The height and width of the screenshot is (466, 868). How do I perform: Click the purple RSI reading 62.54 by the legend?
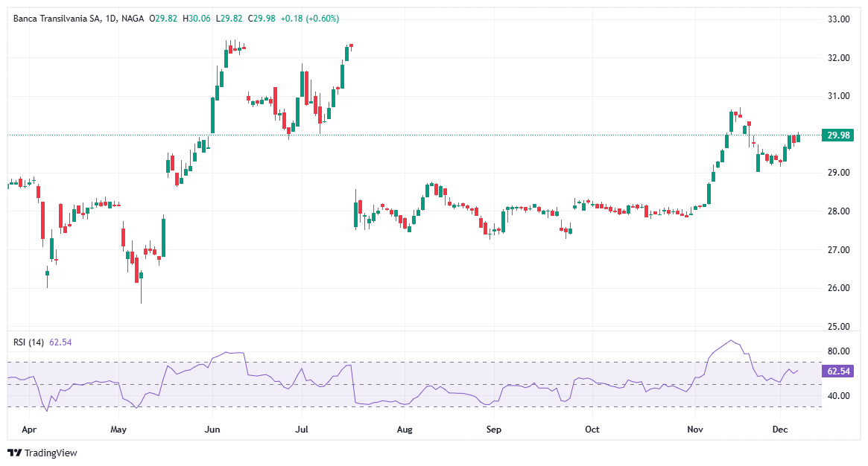tap(60, 342)
